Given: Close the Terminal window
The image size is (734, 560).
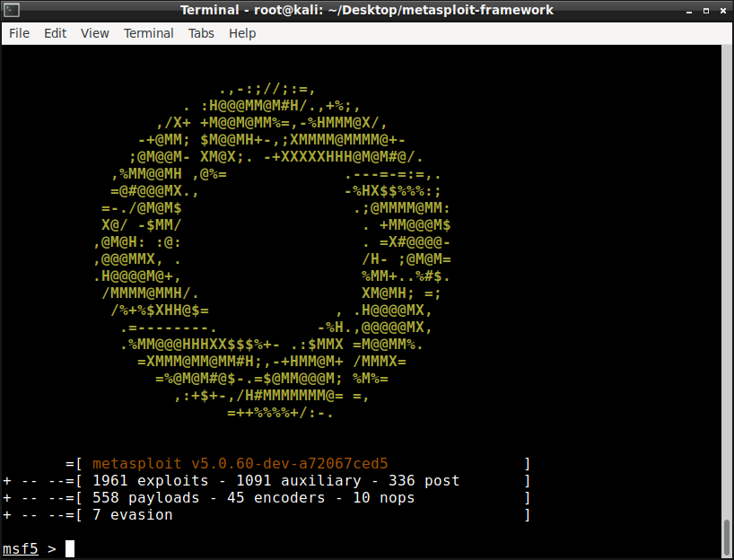Looking at the screenshot, I should (x=722, y=11).
